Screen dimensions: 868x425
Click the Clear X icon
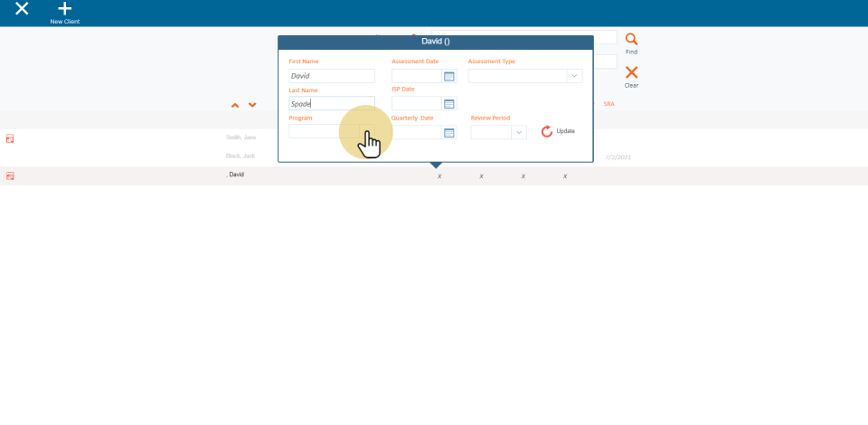click(631, 72)
